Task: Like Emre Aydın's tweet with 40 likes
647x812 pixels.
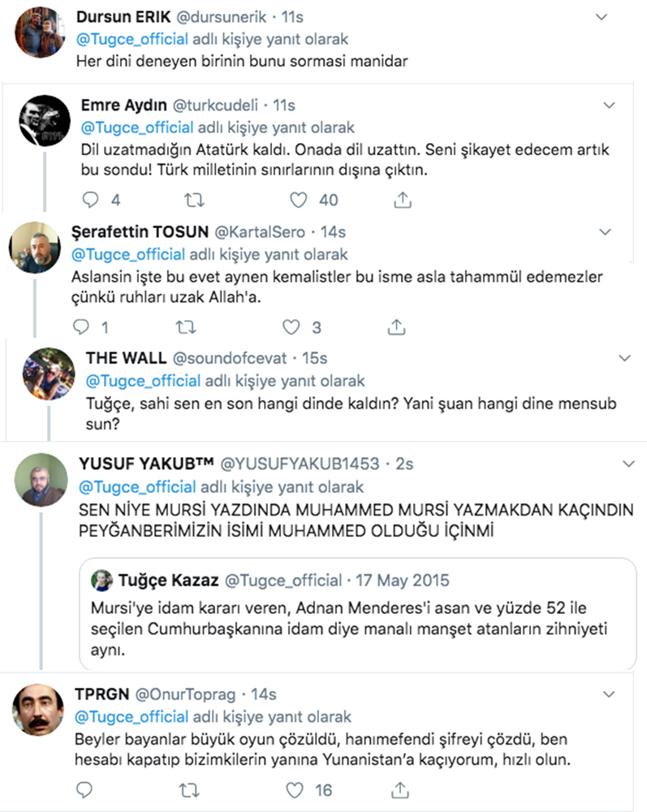Action: click(x=300, y=200)
